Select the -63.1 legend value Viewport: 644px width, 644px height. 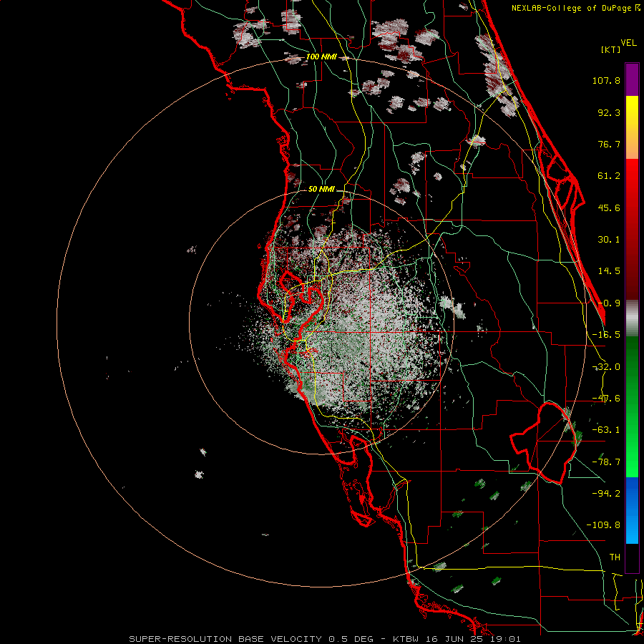coord(606,430)
